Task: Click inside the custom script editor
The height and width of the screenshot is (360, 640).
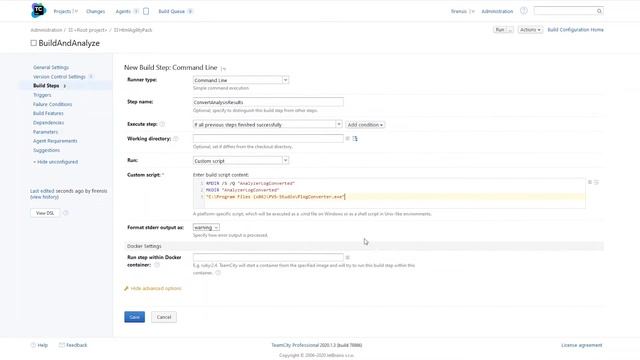Action: tap(389, 193)
